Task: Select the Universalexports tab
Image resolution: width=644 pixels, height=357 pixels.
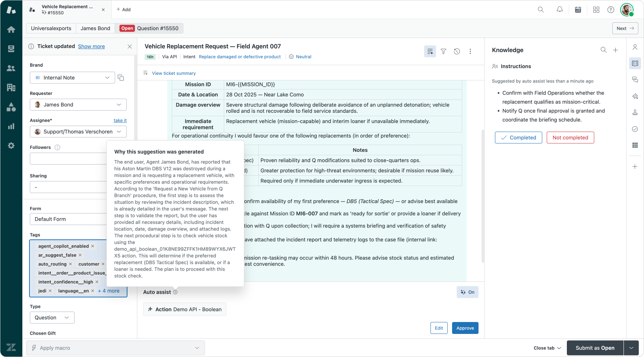Action: tap(51, 28)
